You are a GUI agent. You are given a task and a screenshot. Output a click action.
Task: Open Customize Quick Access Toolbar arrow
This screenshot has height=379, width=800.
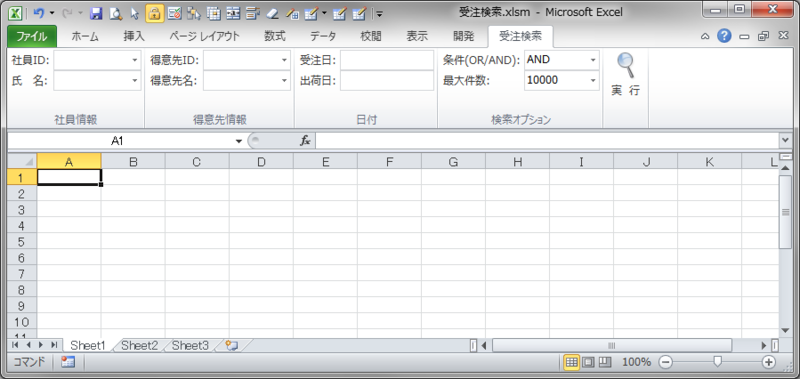pyautogui.click(x=379, y=14)
